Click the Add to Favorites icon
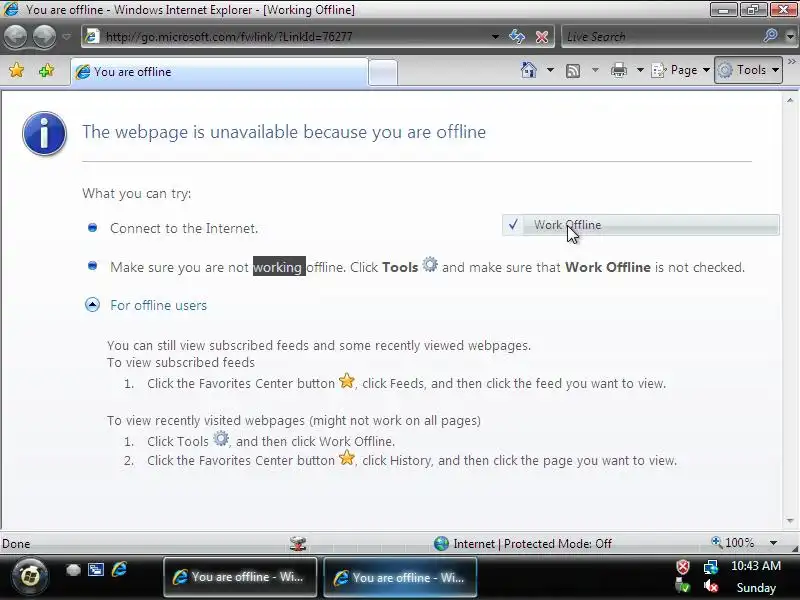This screenshot has width=800, height=600. point(46,70)
